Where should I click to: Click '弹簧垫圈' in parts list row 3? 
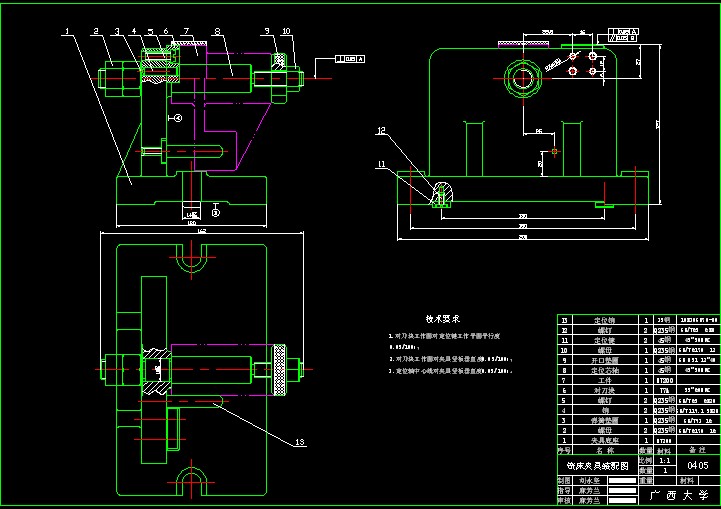point(605,420)
